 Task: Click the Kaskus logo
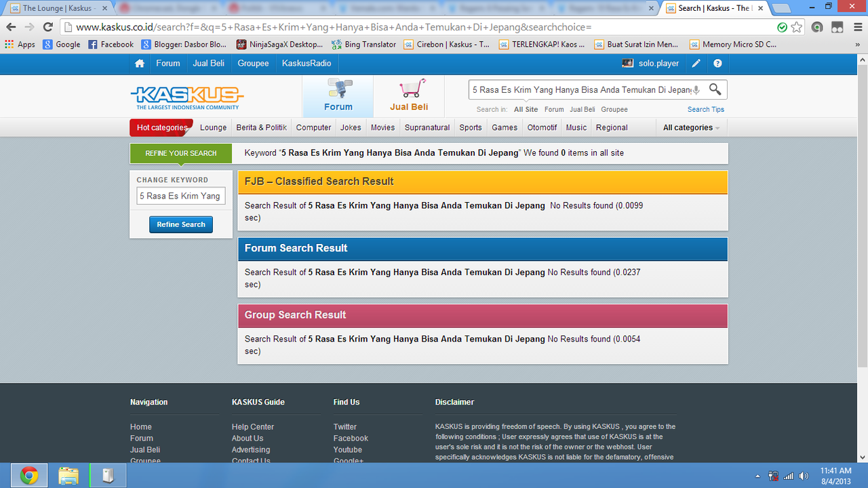pyautogui.click(x=187, y=98)
